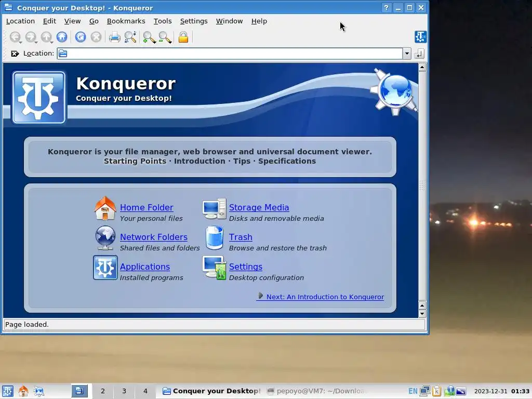
Task: Click the EN keyboard layout tray indicator
Action: (x=413, y=391)
